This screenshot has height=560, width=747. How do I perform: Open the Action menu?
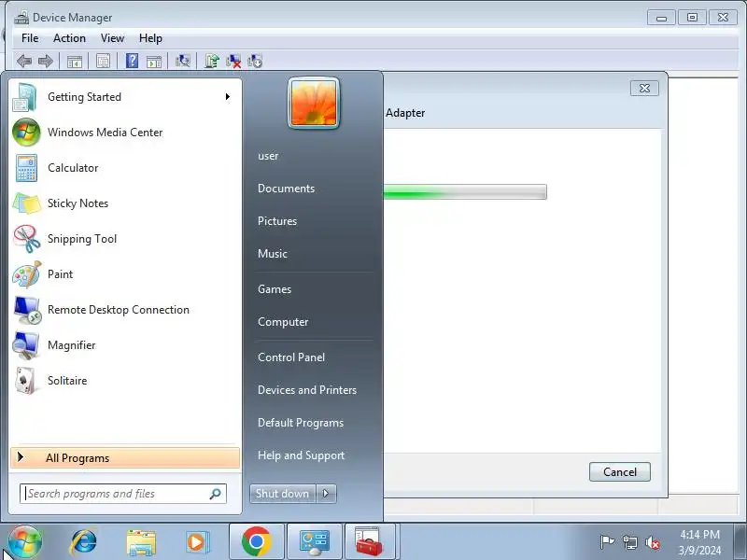point(69,38)
